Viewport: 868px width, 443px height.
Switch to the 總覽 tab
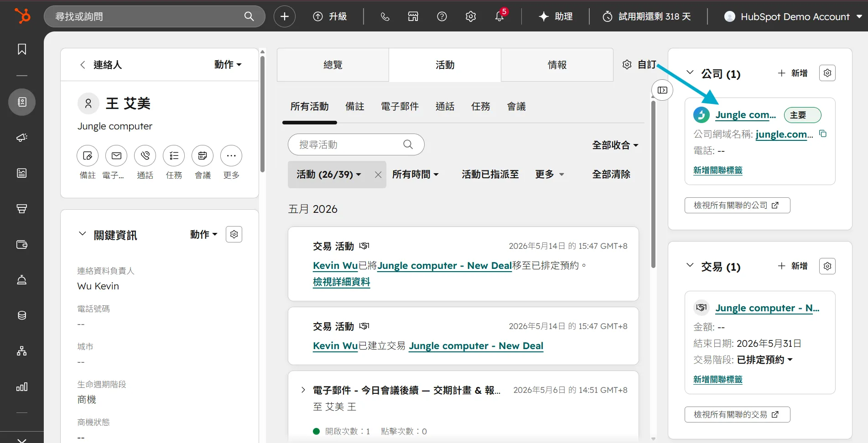333,65
